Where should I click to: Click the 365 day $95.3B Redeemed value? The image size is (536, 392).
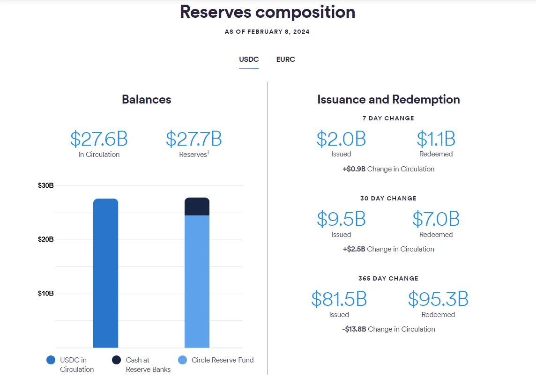[x=438, y=299]
